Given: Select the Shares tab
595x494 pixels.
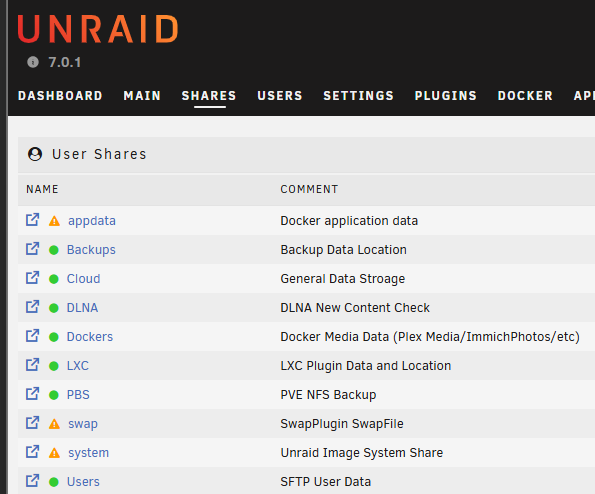Looking at the screenshot, I should (x=209, y=96).
